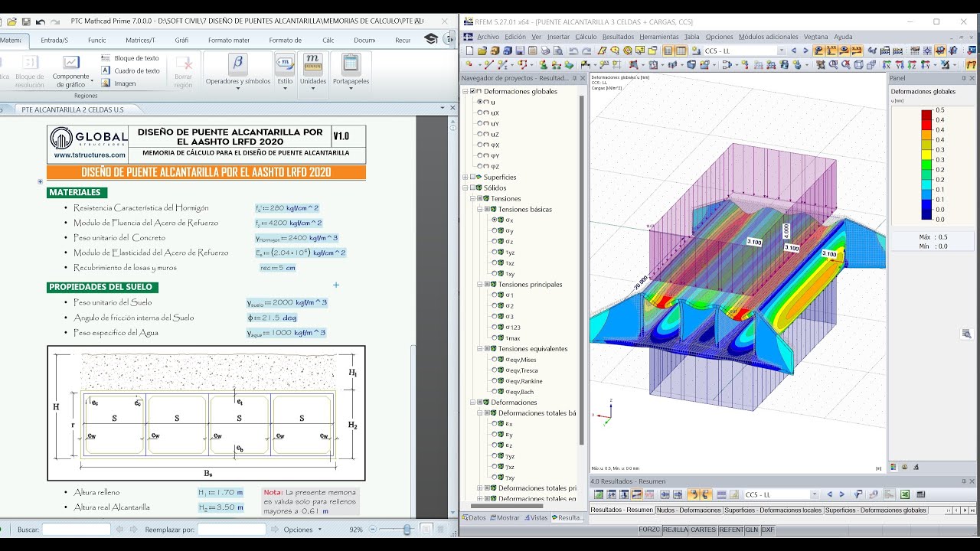Open the Nudos - Deformaciones results tab
This screenshot has height=551, width=980.
(688, 510)
